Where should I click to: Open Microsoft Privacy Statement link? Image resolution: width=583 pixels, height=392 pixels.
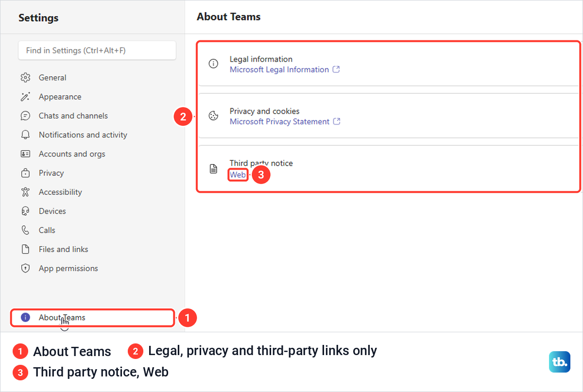click(x=280, y=121)
